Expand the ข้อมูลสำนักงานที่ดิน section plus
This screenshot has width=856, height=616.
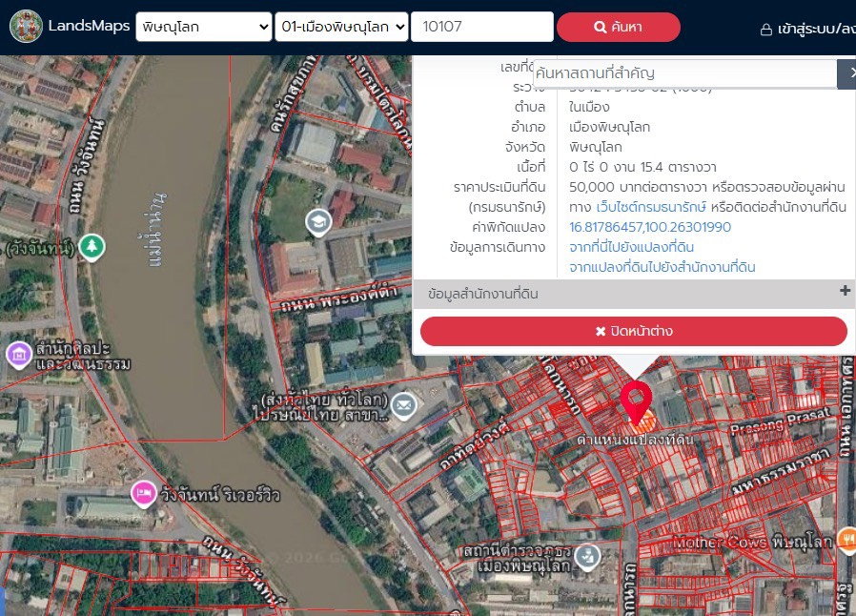click(845, 291)
